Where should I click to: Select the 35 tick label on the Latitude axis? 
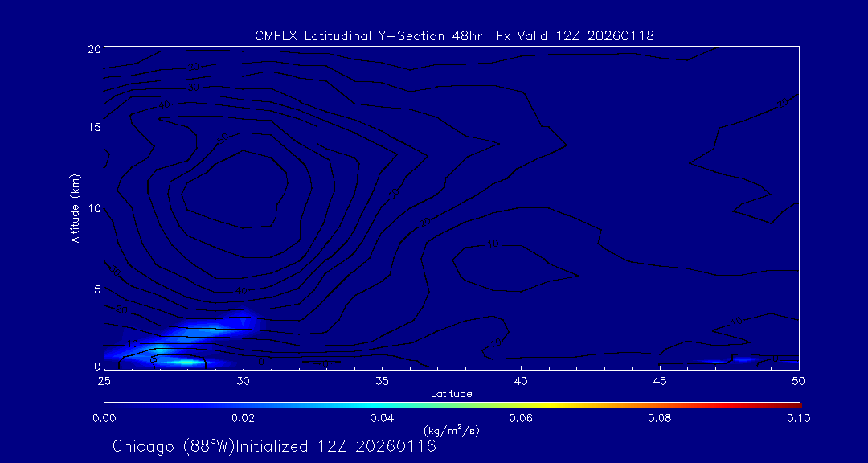pos(382,379)
